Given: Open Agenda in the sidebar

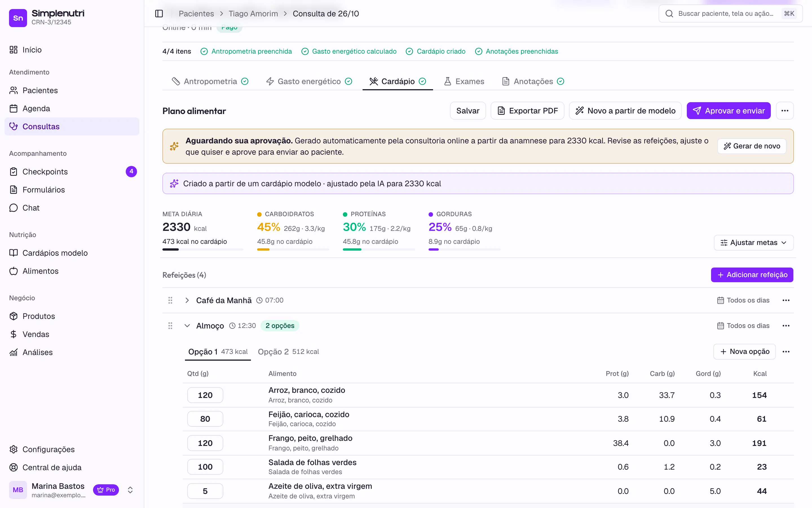Looking at the screenshot, I should click(x=72, y=109).
